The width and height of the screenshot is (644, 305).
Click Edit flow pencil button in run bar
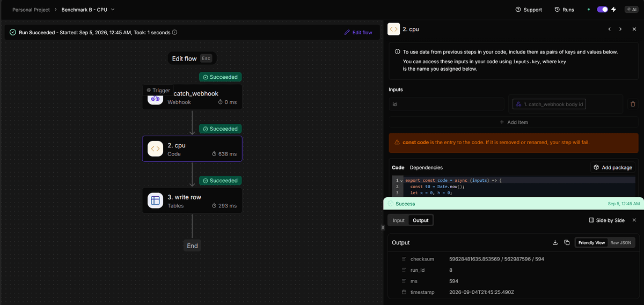tap(358, 32)
